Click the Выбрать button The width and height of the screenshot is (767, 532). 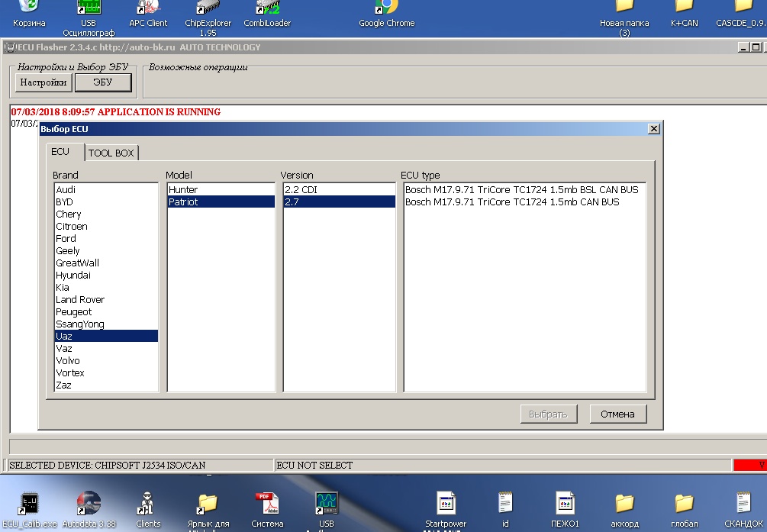pyautogui.click(x=548, y=414)
